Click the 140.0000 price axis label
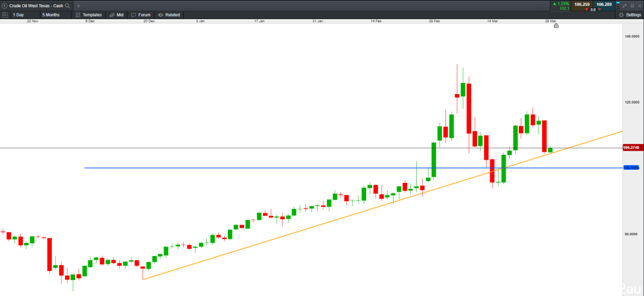 [633, 37]
